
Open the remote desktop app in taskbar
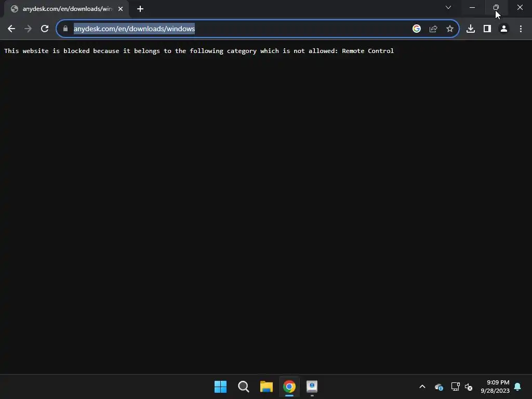pos(312,387)
